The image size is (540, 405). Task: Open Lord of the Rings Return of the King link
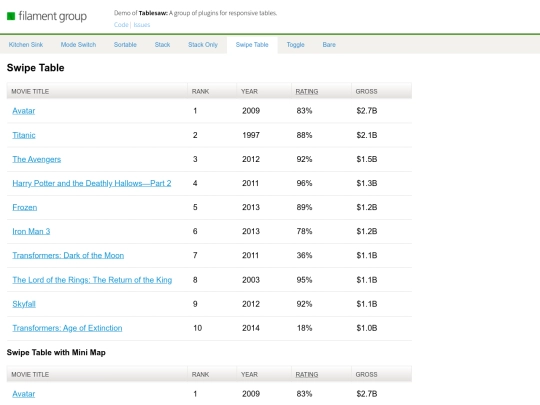point(92,280)
